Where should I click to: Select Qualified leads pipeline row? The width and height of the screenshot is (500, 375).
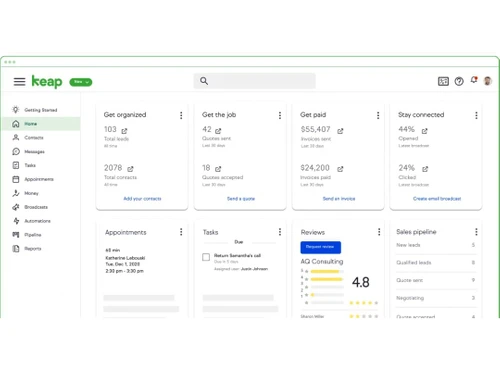pos(436,263)
